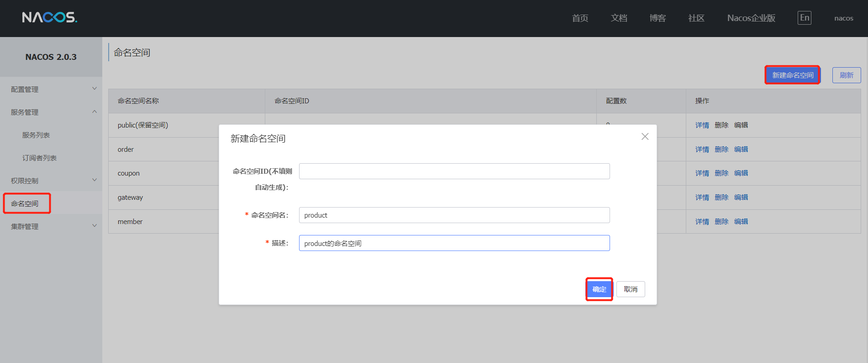Click 编辑 for public namespace

coord(741,125)
